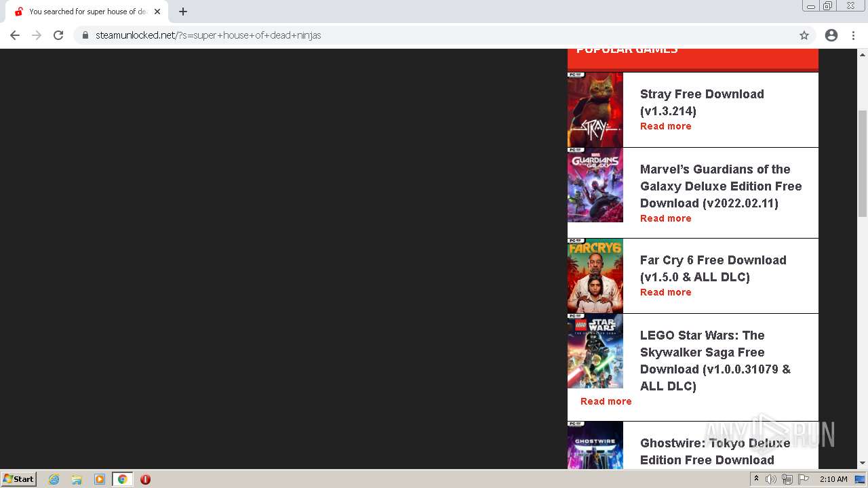The width and height of the screenshot is (868, 488).
Task: Click Read more under Guardians of the Galaxy
Action: pos(666,218)
